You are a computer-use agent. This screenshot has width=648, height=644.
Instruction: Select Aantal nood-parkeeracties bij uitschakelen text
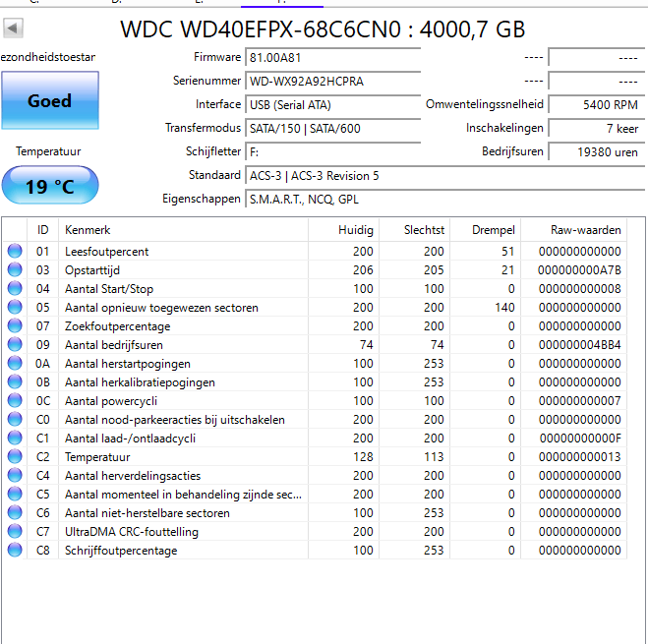click(175, 420)
